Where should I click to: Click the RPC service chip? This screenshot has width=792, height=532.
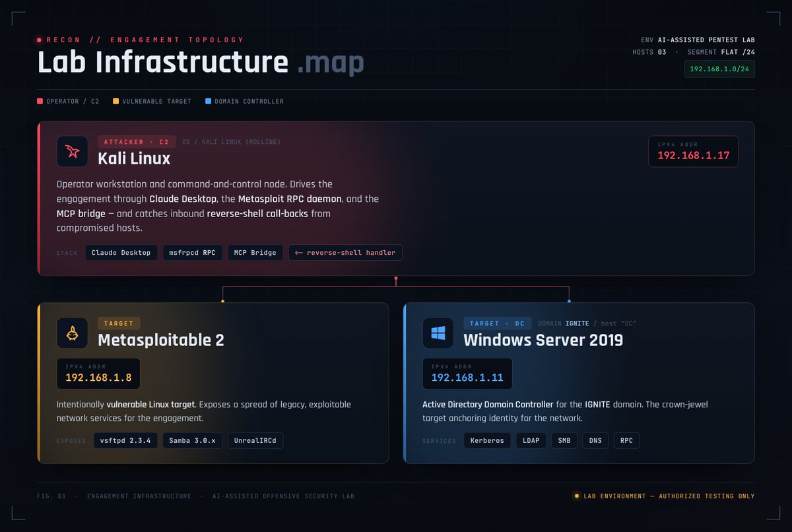626,441
